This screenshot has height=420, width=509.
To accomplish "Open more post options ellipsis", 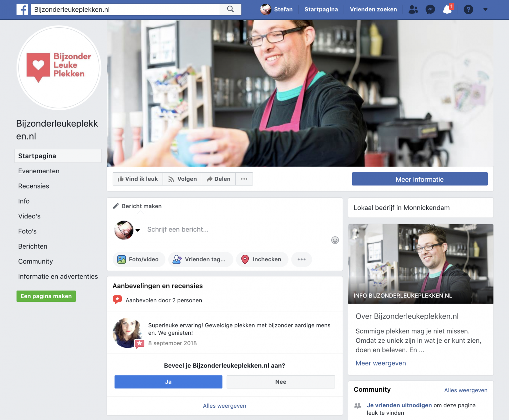I will [302, 259].
